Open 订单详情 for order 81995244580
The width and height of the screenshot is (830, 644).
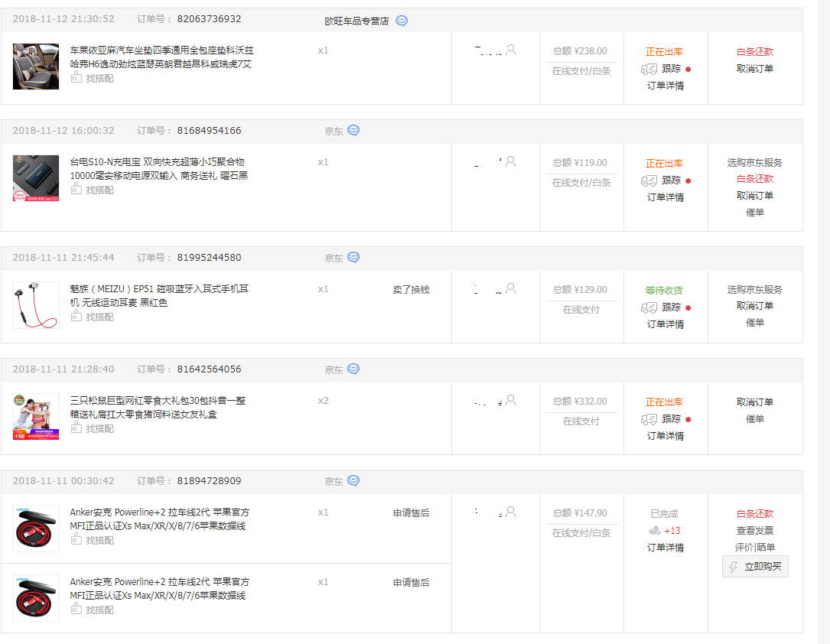click(x=666, y=324)
